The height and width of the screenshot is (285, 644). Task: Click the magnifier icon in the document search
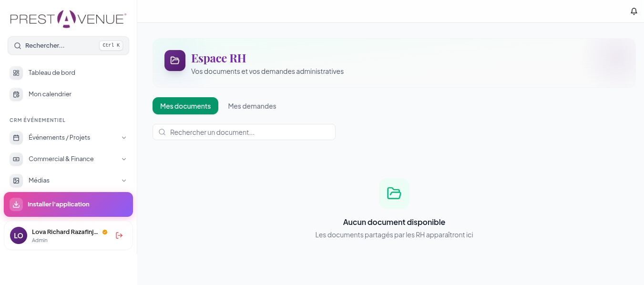coord(162,132)
